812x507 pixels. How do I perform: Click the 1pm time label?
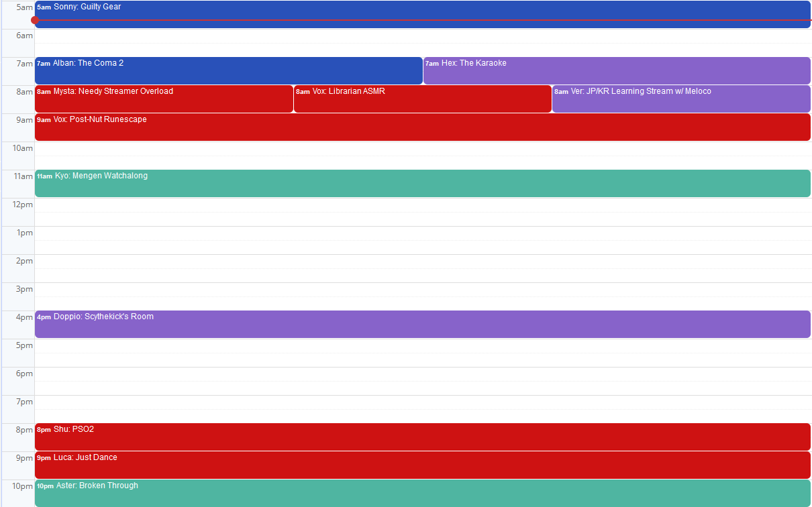click(24, 233)
